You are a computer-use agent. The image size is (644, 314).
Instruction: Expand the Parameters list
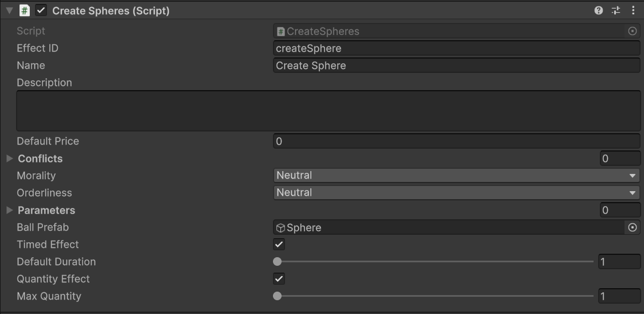coord(10,211)
